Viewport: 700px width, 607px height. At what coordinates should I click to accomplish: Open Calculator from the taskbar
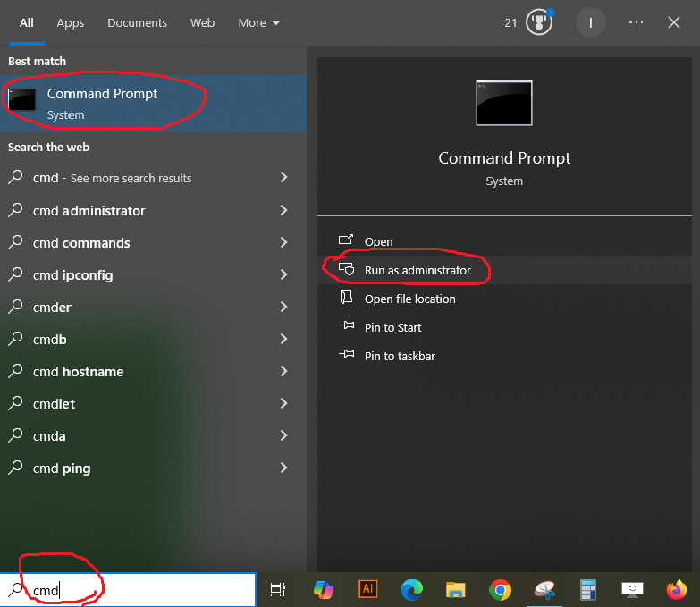coord(588,590)
